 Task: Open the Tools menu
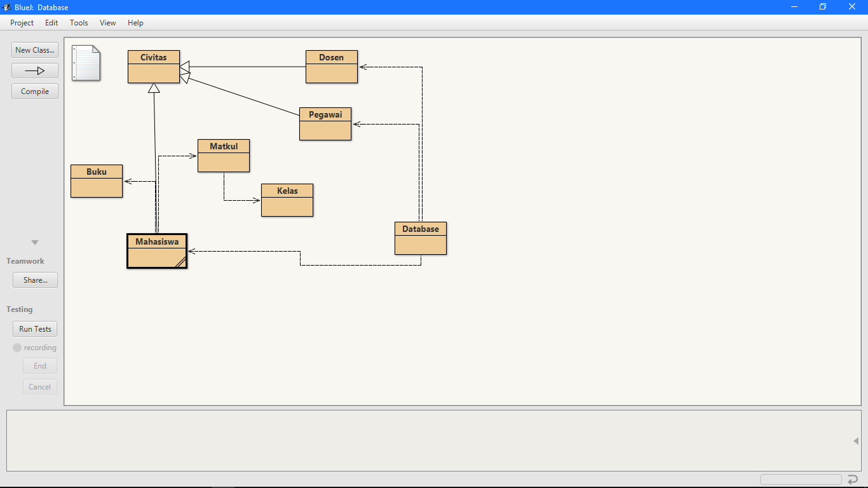[x=78, y=23]
